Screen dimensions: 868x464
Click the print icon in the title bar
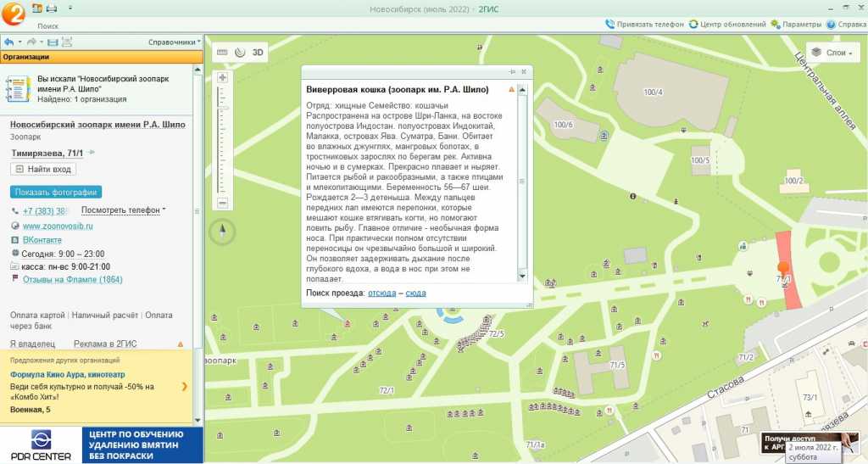tap(52, 8)
